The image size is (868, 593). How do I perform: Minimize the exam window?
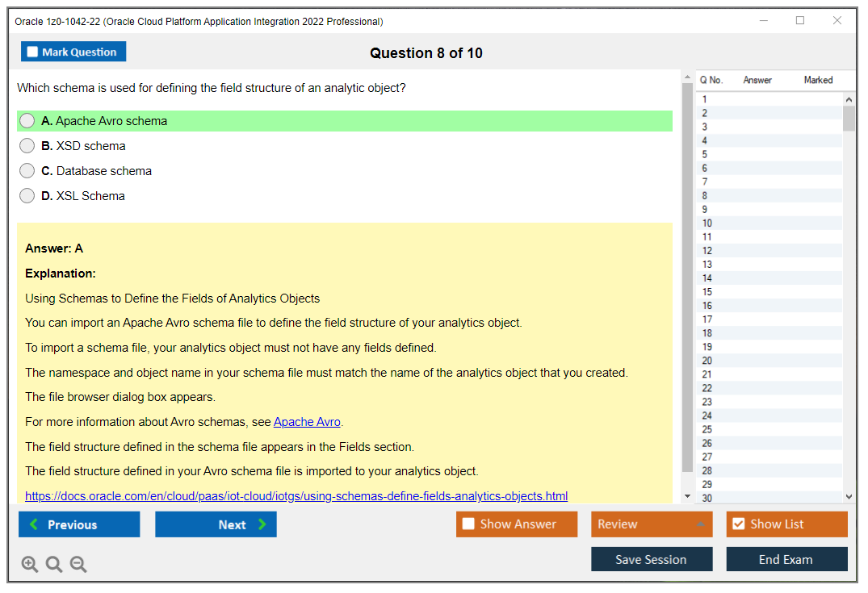(763, 21)
